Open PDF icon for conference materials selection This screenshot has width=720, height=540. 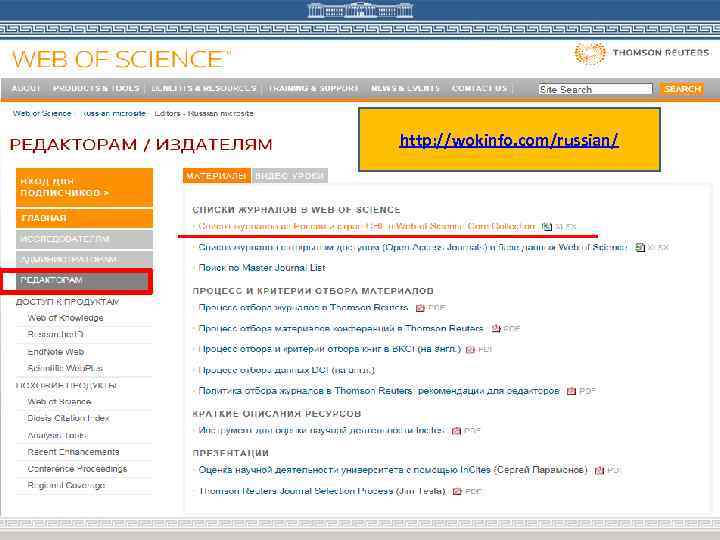tap(496, 329)
